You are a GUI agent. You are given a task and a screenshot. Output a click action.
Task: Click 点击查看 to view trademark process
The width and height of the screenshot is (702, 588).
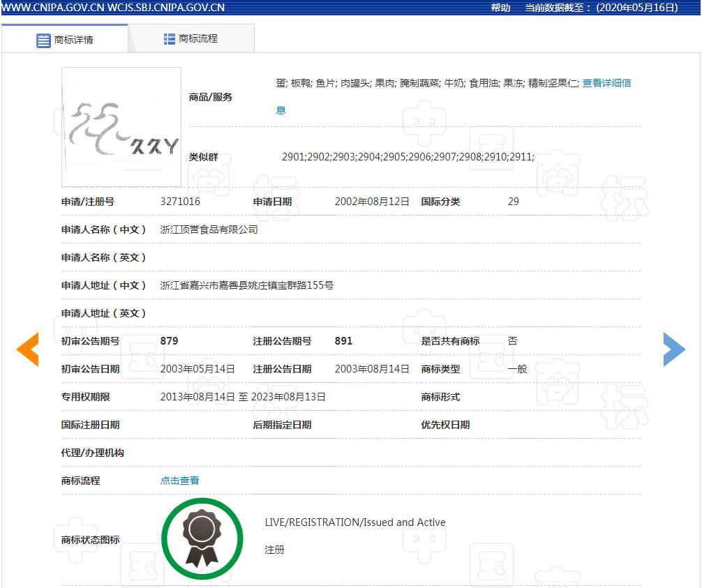coord(179,481)
